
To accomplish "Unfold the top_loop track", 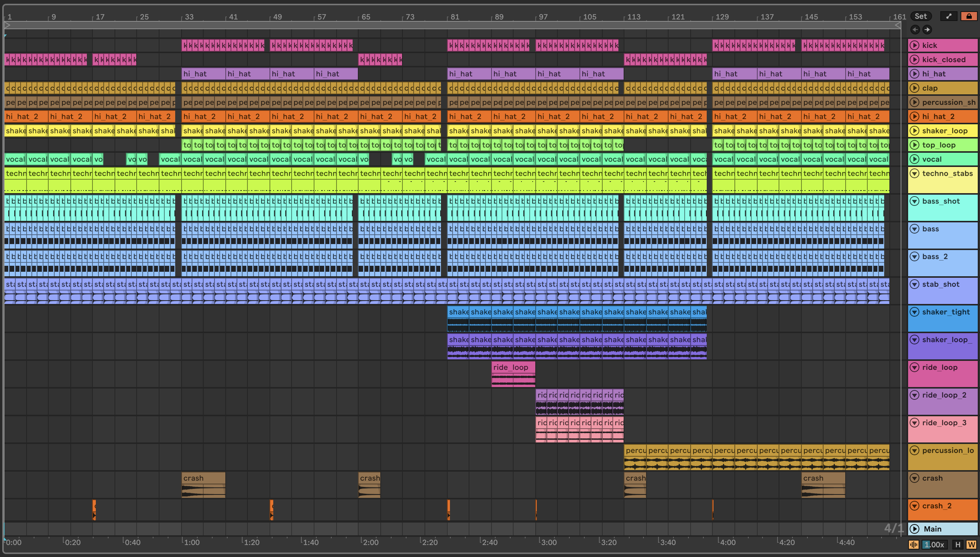I will [x=914, y=144].
